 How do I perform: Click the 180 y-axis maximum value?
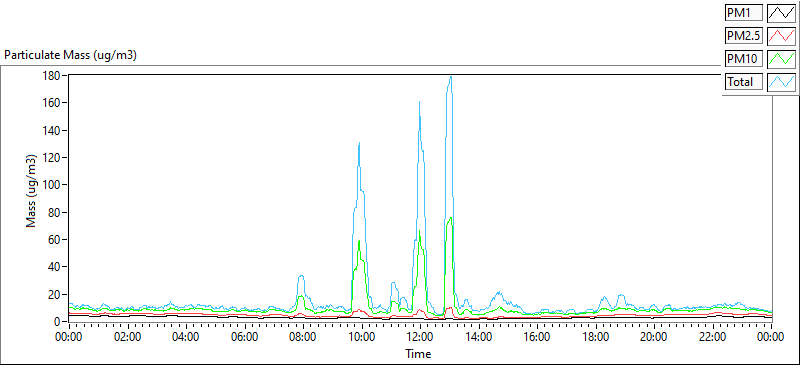[54, 76]
